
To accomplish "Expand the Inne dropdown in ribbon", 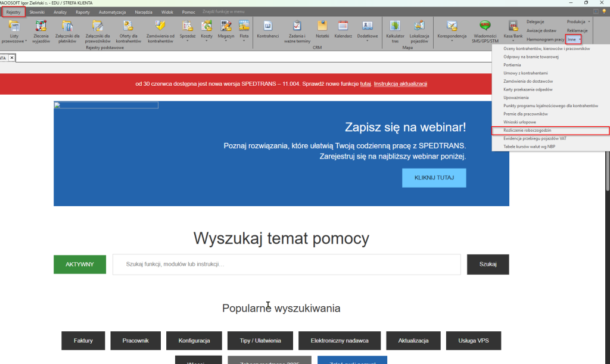I will click(x=573, y=39).
